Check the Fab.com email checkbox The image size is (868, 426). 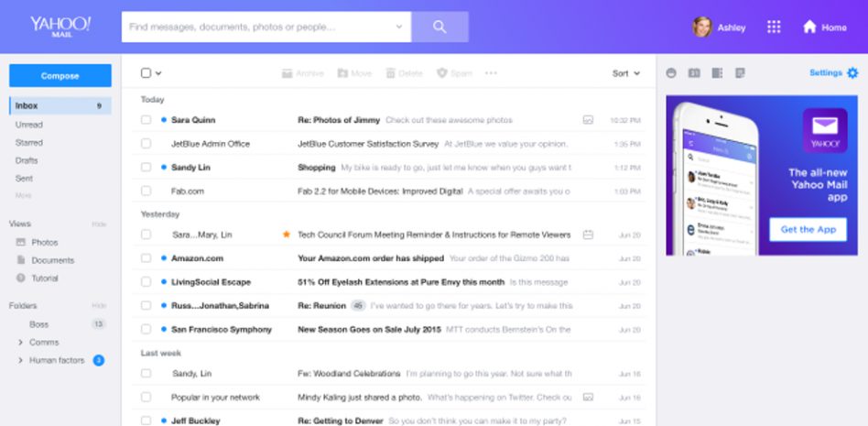tap(146, 191)
